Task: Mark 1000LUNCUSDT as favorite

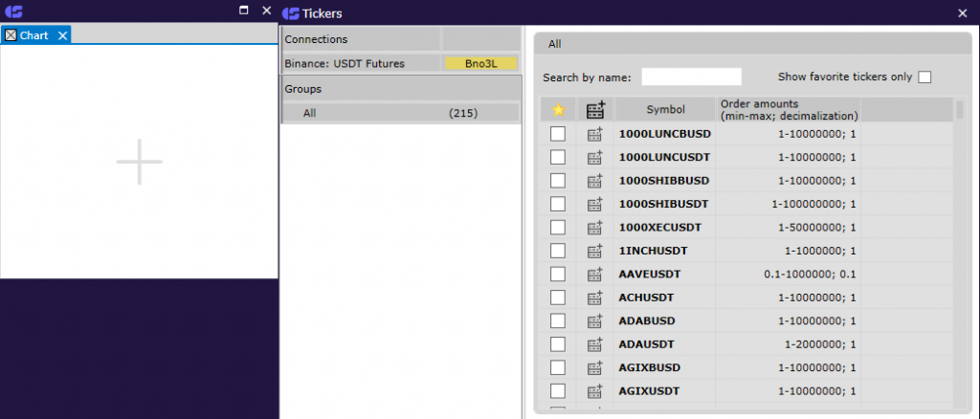Action: click(558, 157)
